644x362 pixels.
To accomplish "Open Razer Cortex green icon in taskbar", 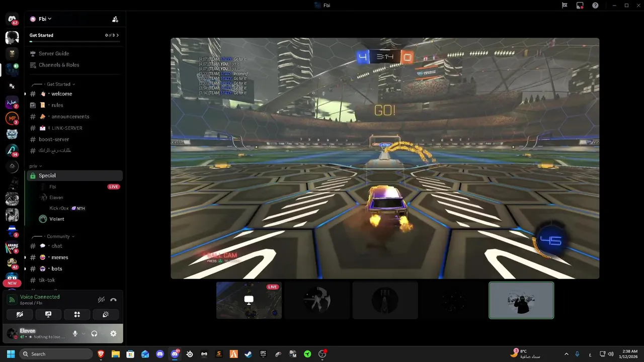I will coord(307,354).
